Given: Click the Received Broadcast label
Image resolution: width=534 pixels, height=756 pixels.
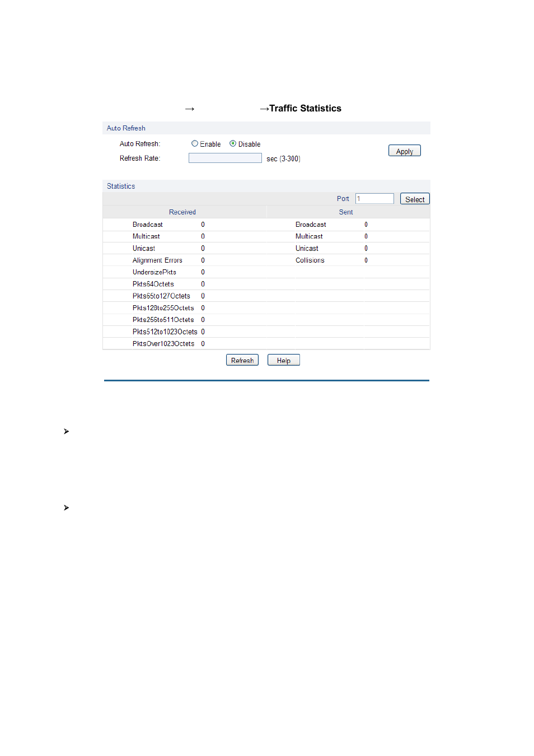Looking at the screenshot, I should click(x=148, y=225).
